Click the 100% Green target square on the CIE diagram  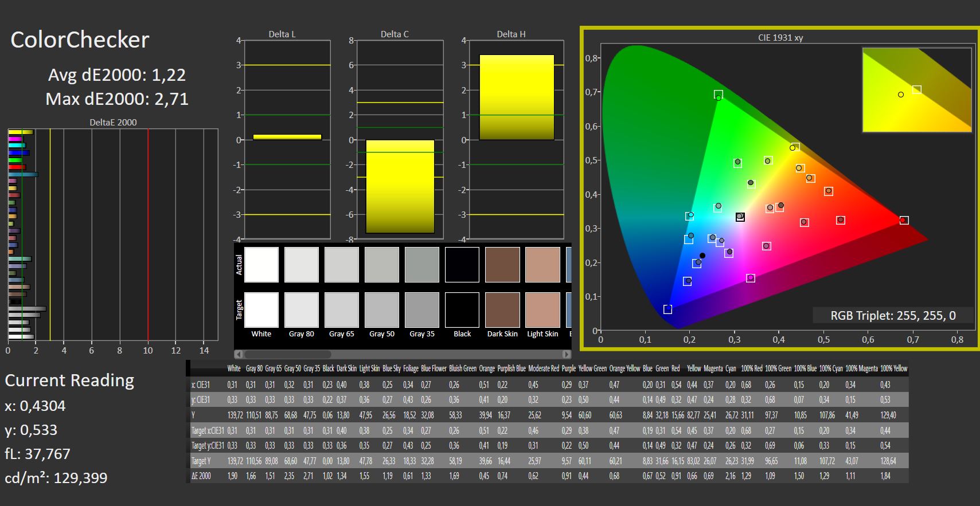719,95
